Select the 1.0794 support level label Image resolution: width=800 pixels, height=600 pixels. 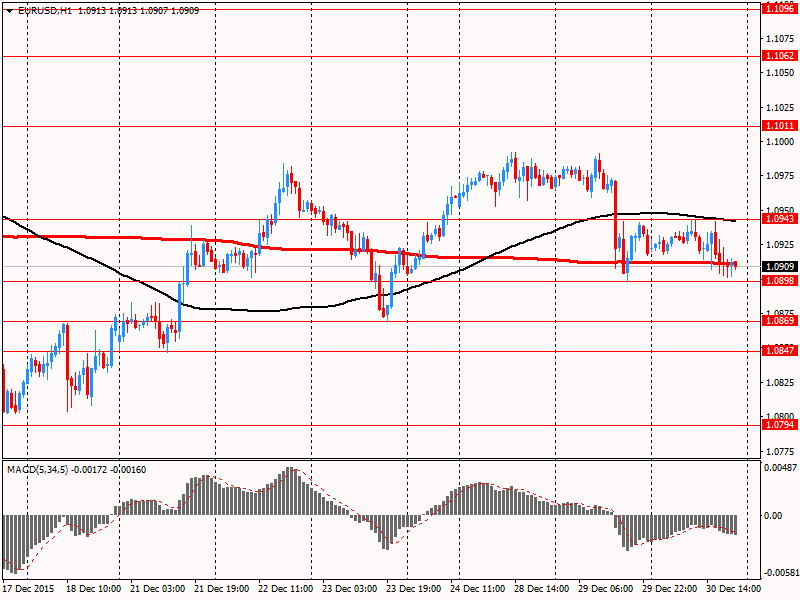(x=780, y=424)
